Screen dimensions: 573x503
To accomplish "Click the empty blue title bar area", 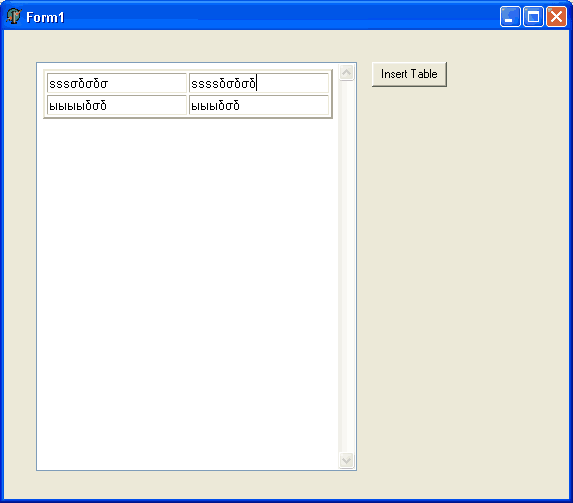I will [x=281, y=17].
